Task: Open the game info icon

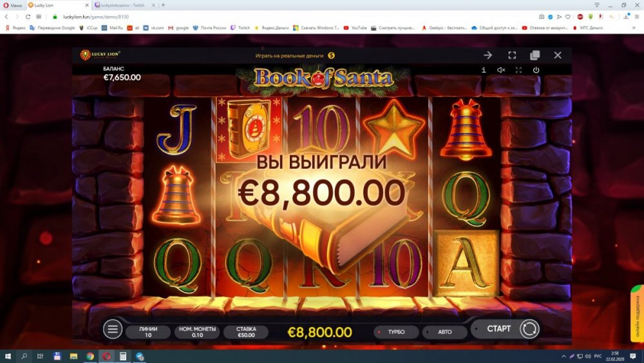Action: [484, 70]
